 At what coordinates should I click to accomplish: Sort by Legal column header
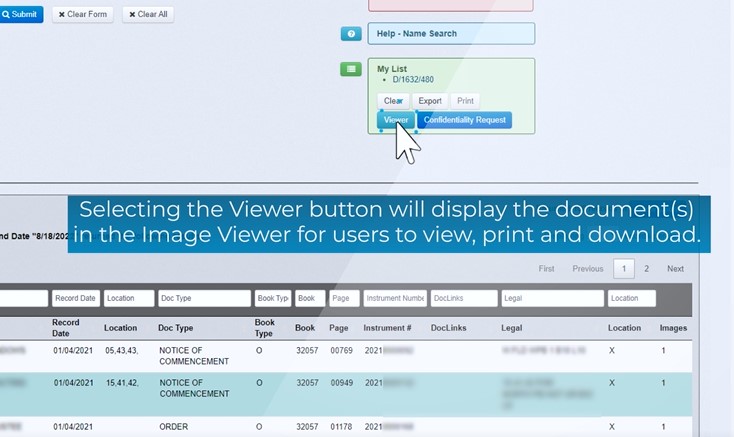[512, 328]
